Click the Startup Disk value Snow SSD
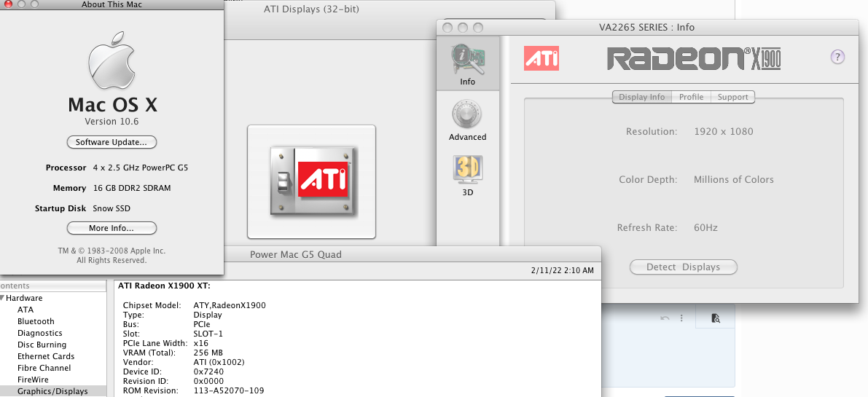The width and height of the screenshot is (868, 397). (112, 208)
